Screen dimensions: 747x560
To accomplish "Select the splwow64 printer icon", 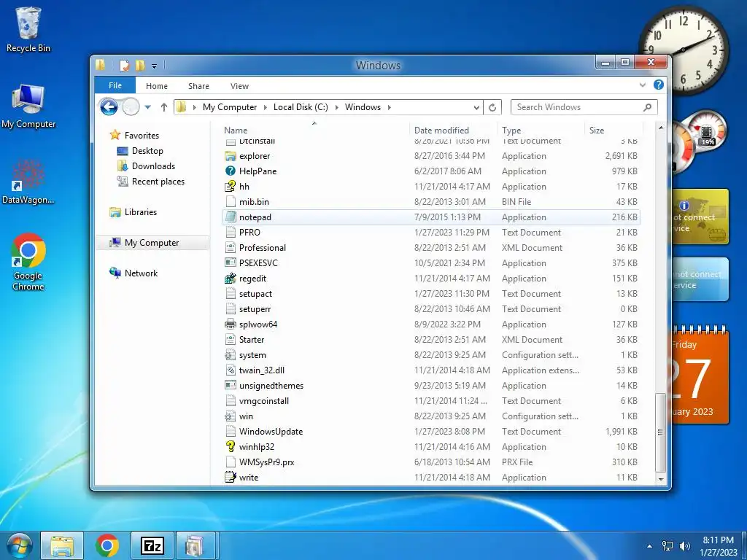I will click(x=231, y=324).
